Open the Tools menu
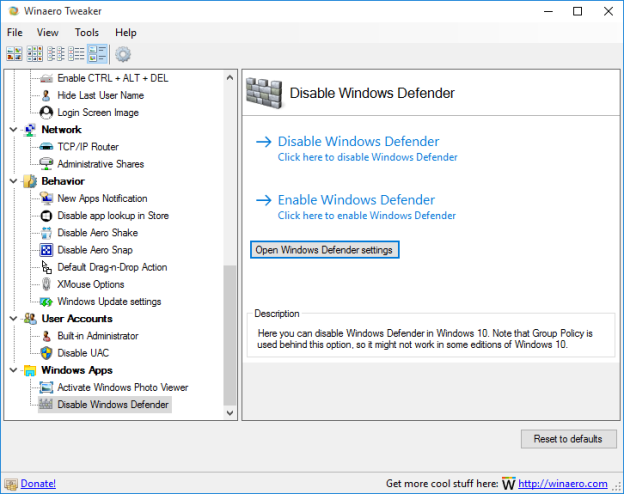The image size is (624, 494). [87, 33]
